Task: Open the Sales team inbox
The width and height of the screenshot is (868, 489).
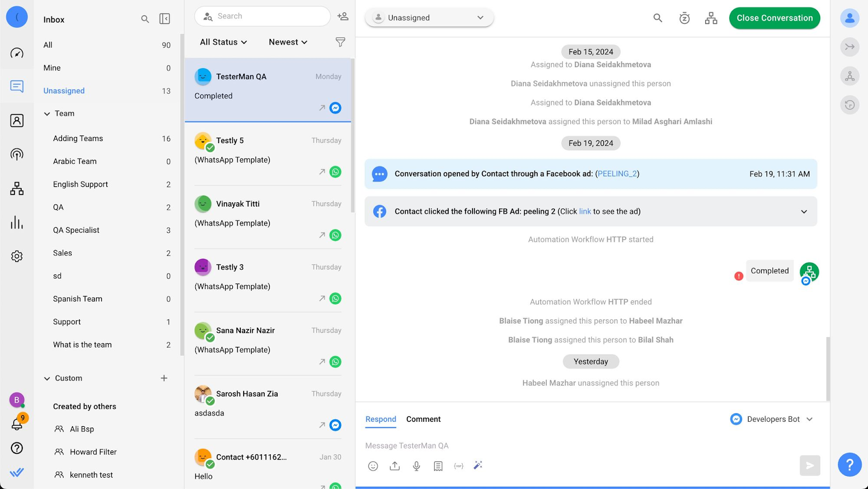Action: [x=107, y=253]
